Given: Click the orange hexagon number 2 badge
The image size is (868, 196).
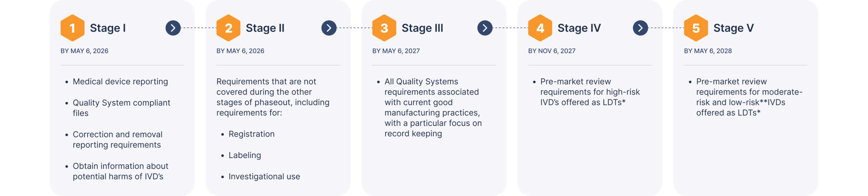Looking at the screenshot, I should tap(228, 28).
